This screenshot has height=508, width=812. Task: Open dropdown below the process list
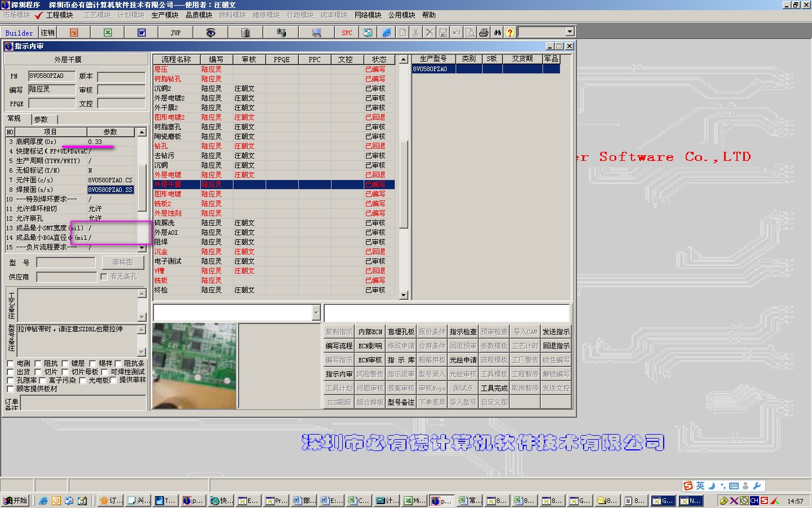pos(316,312)
